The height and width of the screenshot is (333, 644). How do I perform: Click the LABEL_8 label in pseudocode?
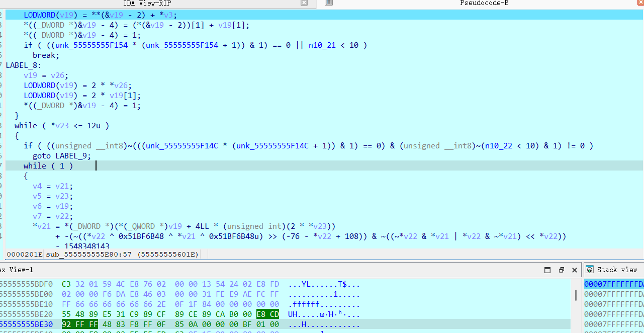click(x=23, y=65)
